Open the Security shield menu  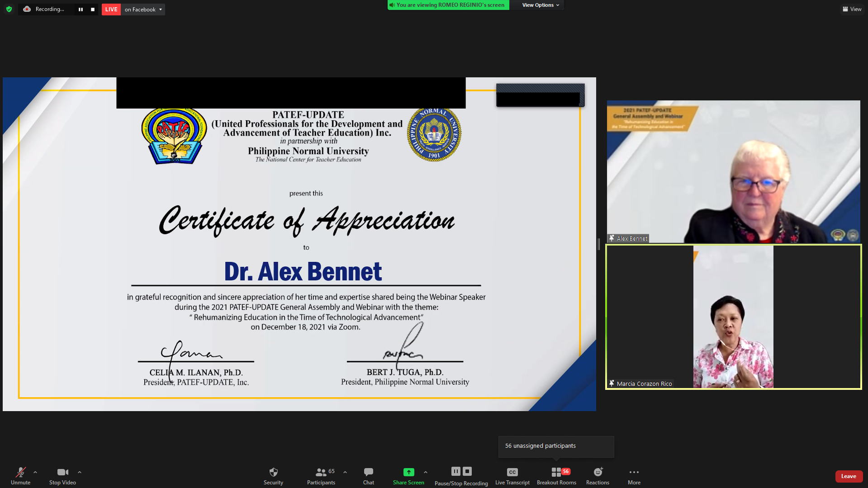pyautogui.click(x=273, y=476)
